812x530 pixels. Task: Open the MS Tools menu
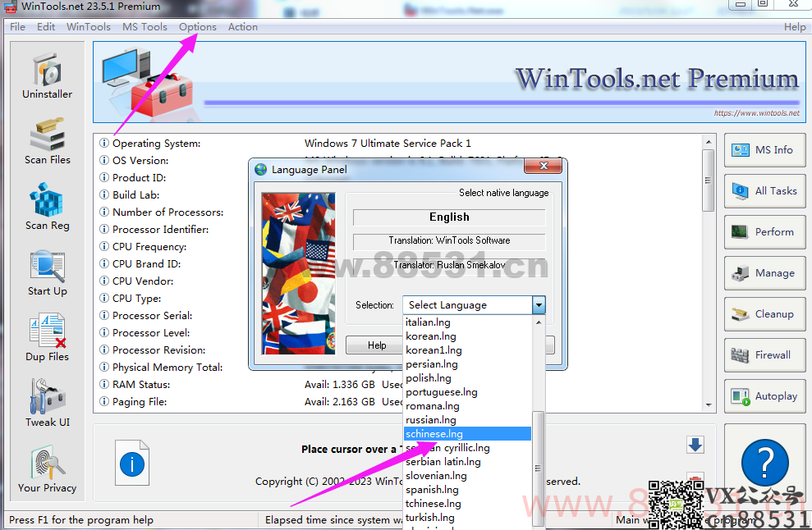145,27
